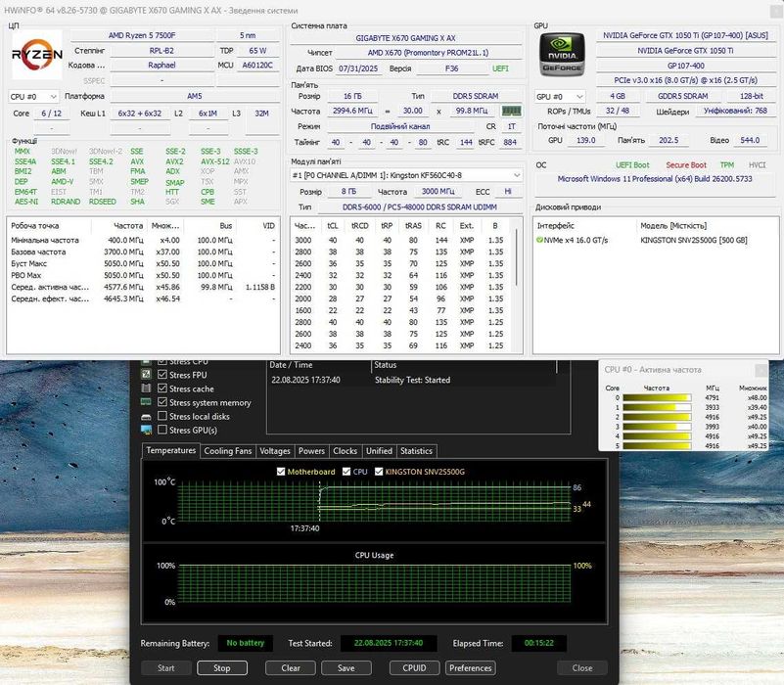Click the 'Secure Boot' label

[x=686, y=165]
